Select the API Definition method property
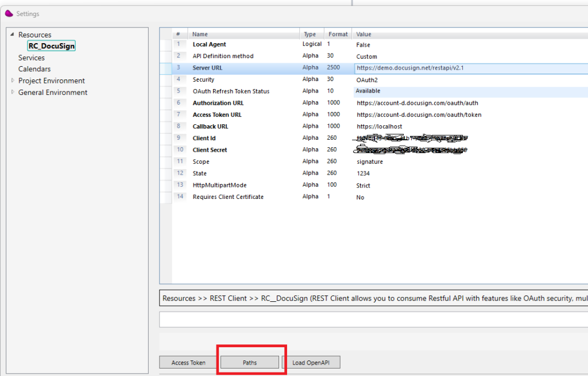 [223, 56]
